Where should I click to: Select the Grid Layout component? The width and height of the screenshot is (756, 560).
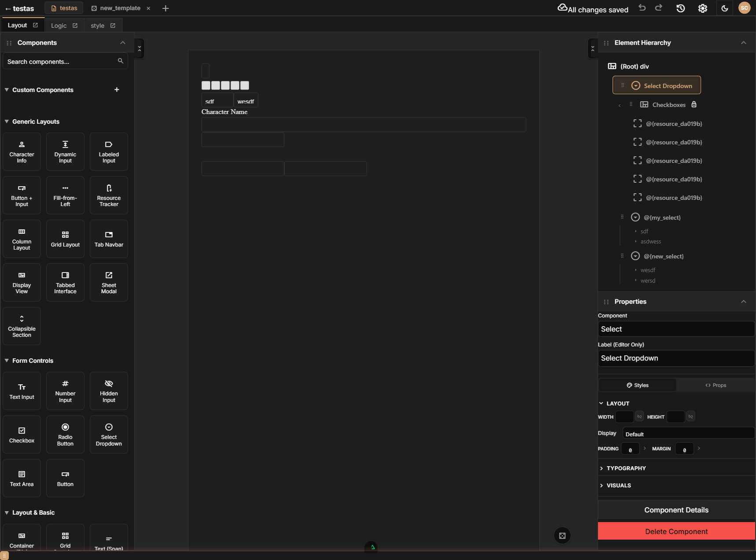click(x=65, y=239)
